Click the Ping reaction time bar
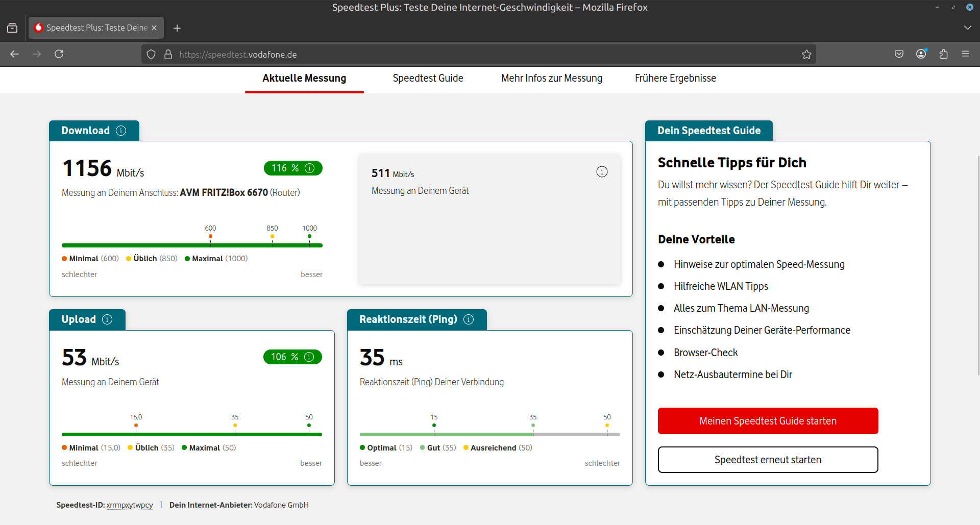 tap(490, 435)
